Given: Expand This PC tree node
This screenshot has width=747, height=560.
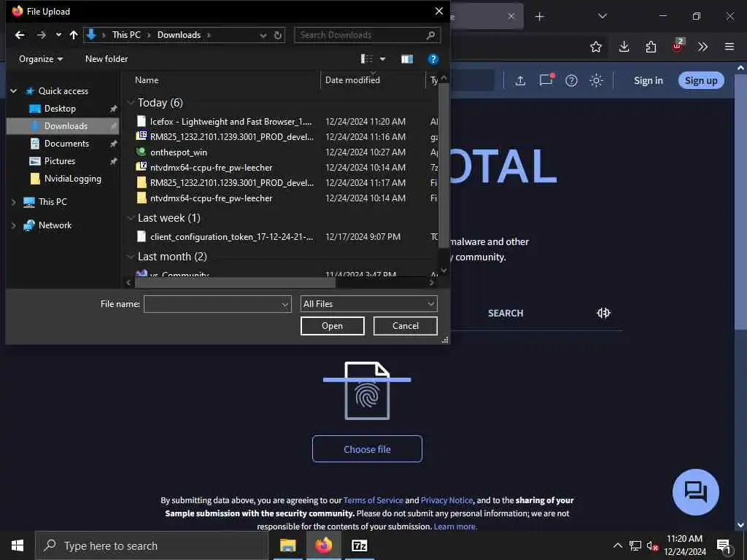Looking at the screenshot, I should point(14,203).
